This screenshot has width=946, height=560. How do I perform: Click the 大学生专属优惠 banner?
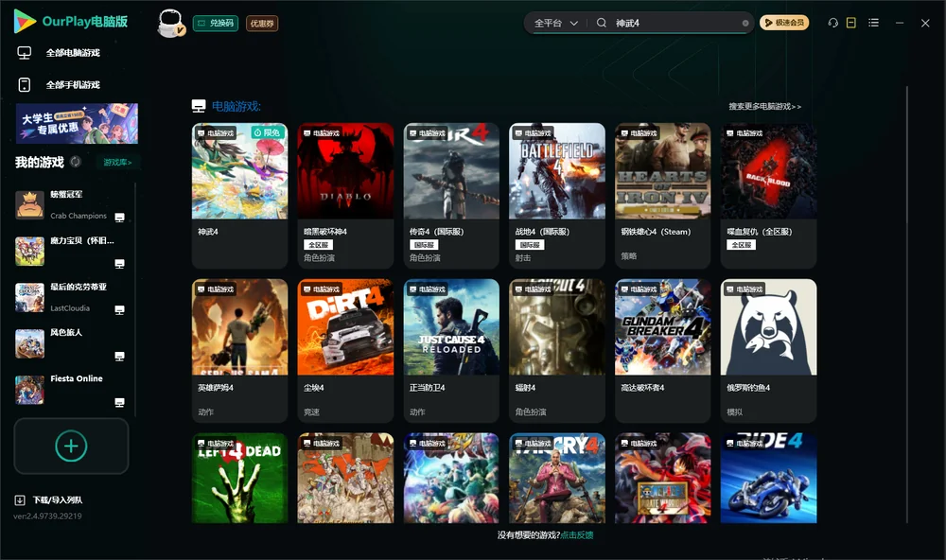pos(78,124)
